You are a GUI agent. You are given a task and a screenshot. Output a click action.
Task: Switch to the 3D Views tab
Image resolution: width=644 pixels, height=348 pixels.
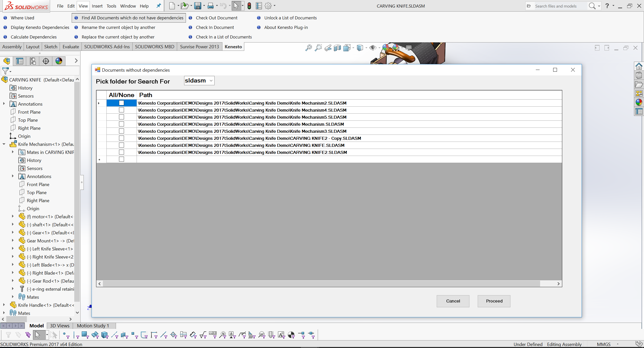pyautogui.click(x=60, y=326)
